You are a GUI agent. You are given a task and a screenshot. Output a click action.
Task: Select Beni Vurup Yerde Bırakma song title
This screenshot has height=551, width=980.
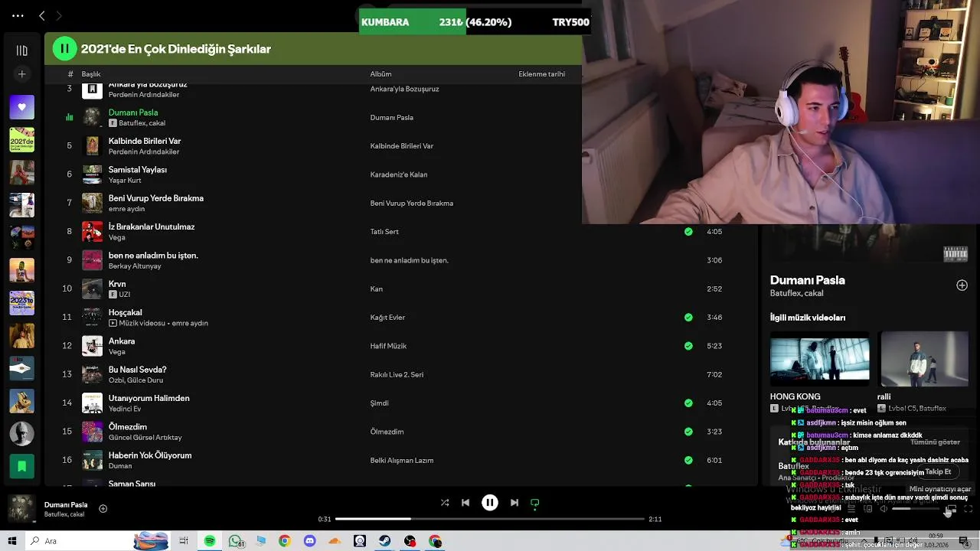[x=156, y=198]
